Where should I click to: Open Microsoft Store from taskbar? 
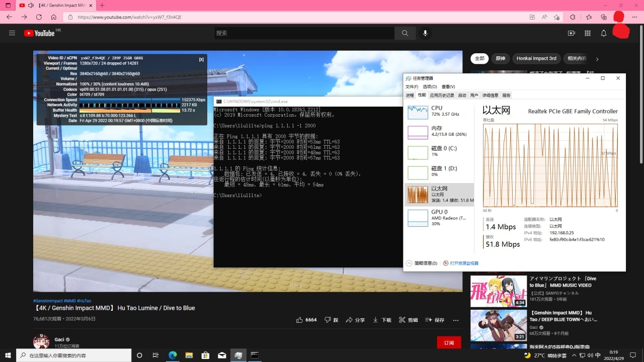[205, 355]
